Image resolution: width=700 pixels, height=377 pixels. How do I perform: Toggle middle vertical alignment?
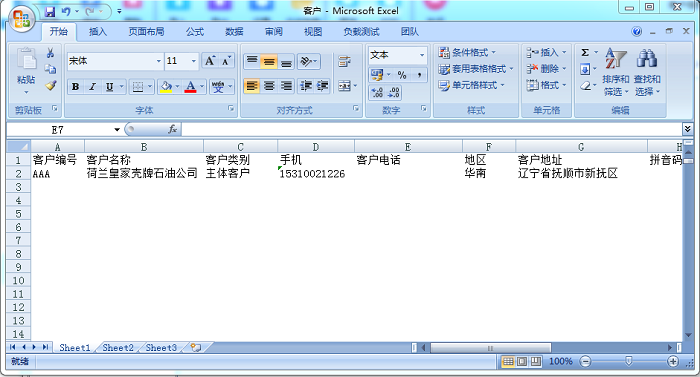coord(269,61)
